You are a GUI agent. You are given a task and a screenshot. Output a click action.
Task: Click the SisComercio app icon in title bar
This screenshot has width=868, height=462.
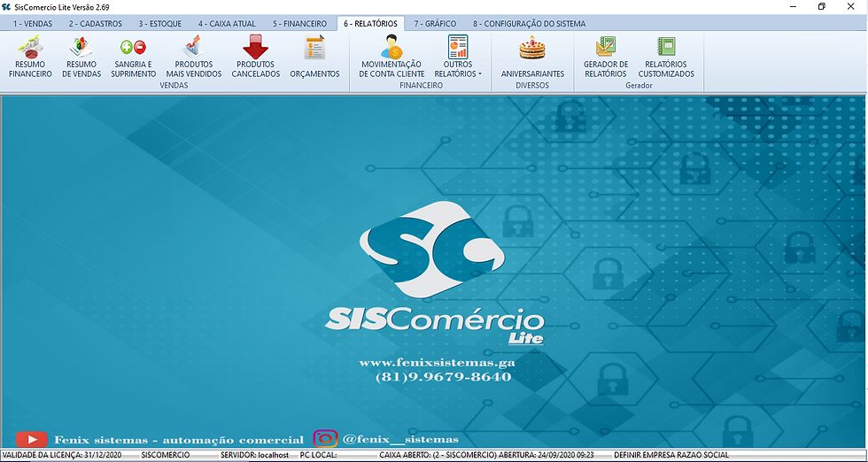pyautogui.click(x=7, y=7)
